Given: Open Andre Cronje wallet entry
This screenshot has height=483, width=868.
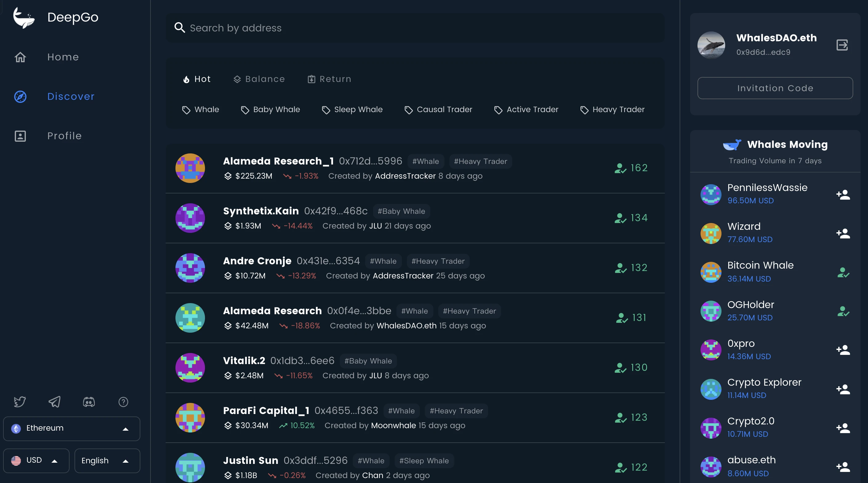Looking at the screenshot, I should [415, 268].
